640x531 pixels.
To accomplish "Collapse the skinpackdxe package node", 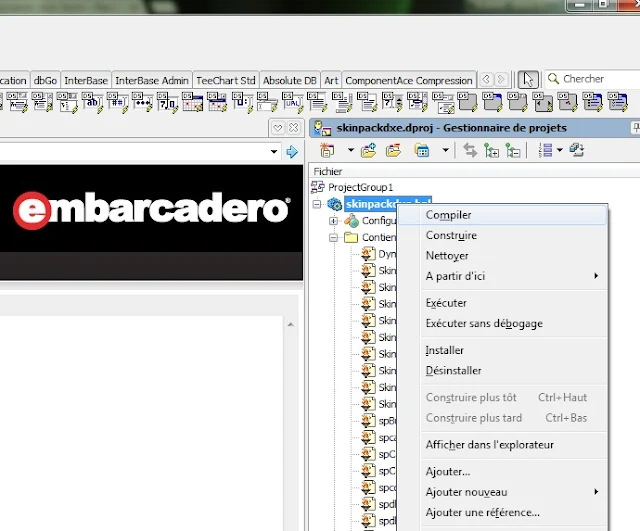I will pos(317,204).
